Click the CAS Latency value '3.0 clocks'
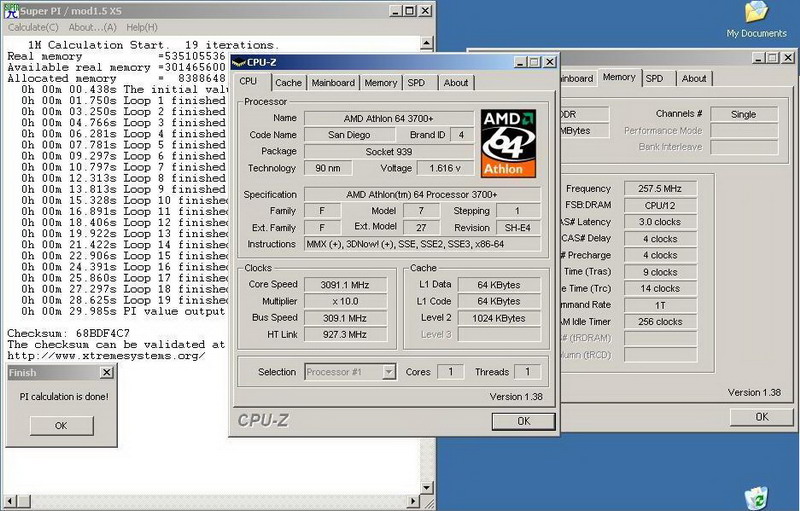Viewport: 800px width, 511px height. click(660, 222)
